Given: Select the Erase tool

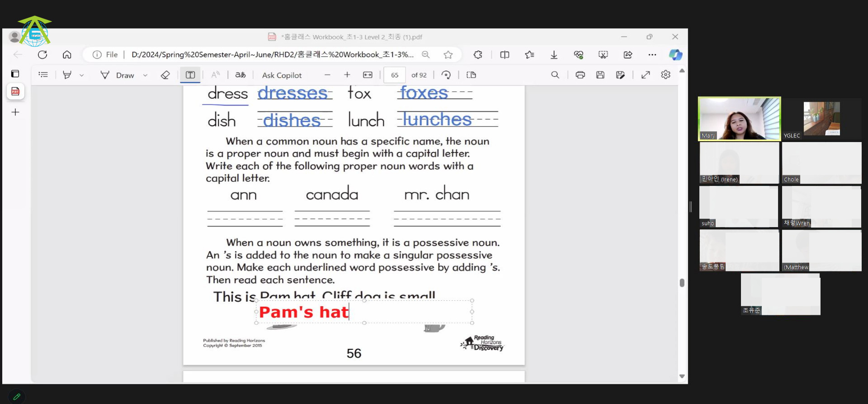Looking at the screenshot, I should point(165,75).
